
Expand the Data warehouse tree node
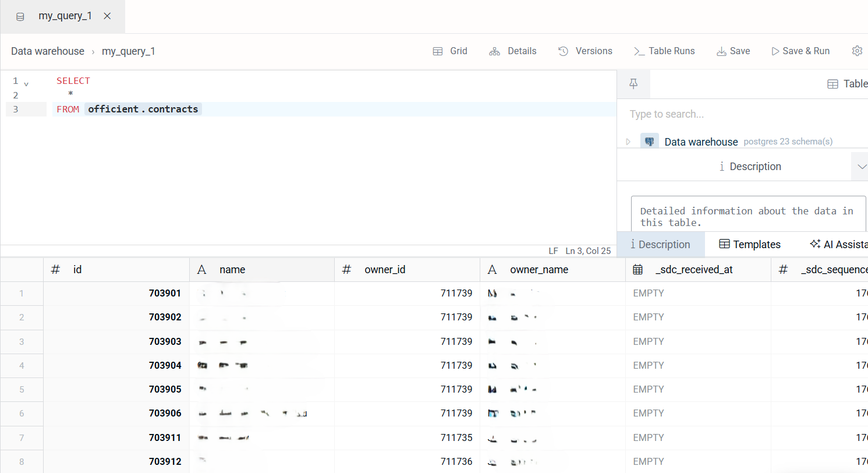tap(628, 142)
